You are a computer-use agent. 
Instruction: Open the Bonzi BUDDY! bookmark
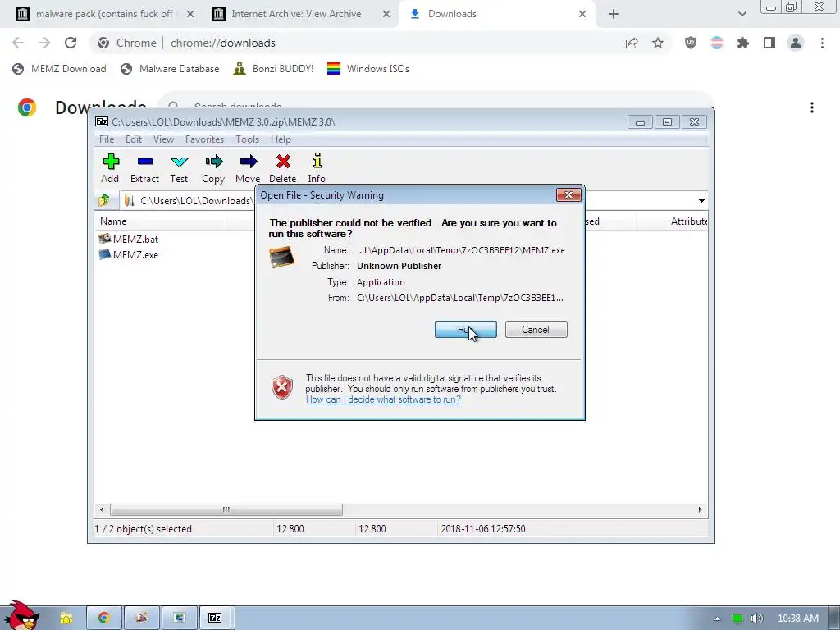click(274, 69)
